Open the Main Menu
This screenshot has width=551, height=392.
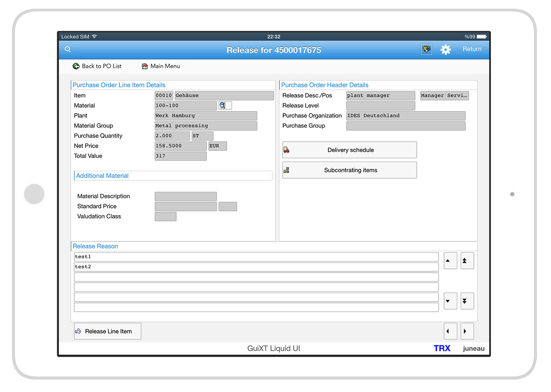pyautogui.click(x=161, y=66)
